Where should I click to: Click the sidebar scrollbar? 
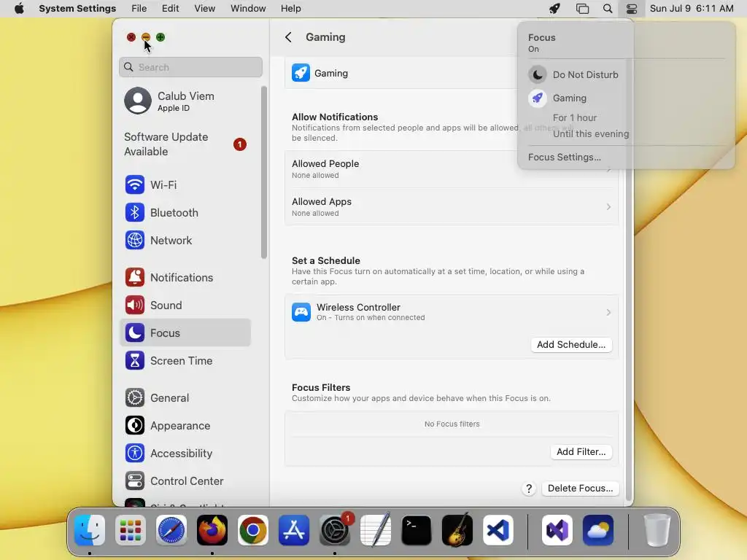point(264,172)
